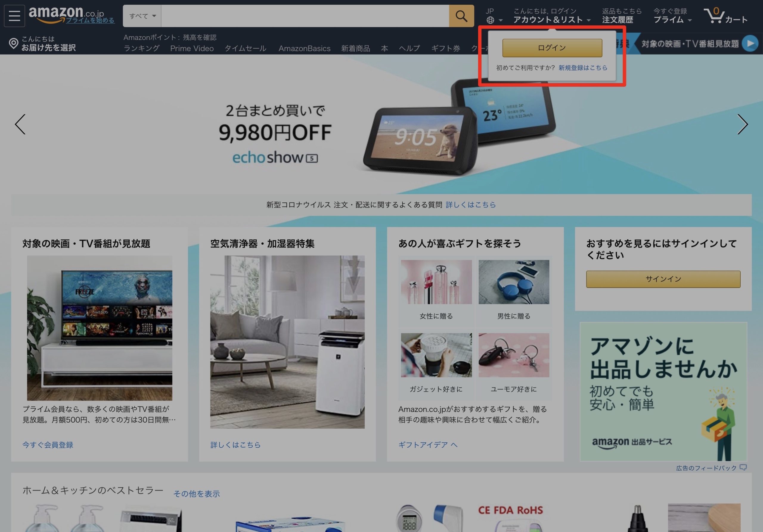Click the search magnifier button
The image size is (763, 532).
click(x=461, y=15)
